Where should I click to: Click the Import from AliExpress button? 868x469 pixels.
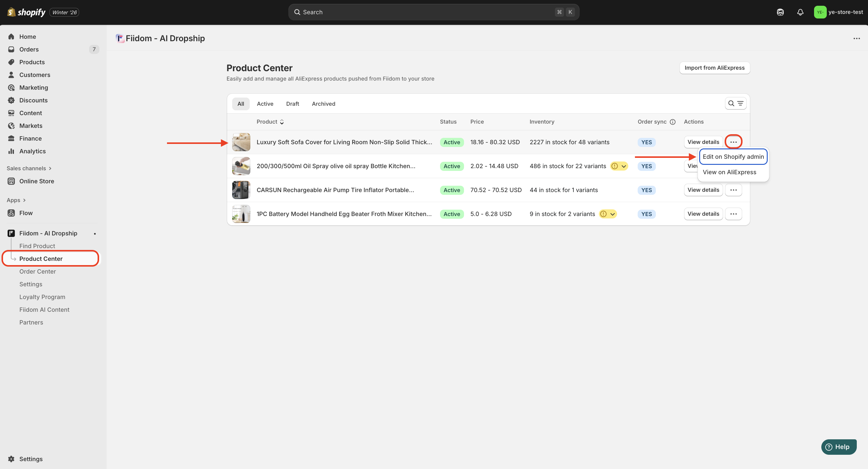(x=714, y=68)
